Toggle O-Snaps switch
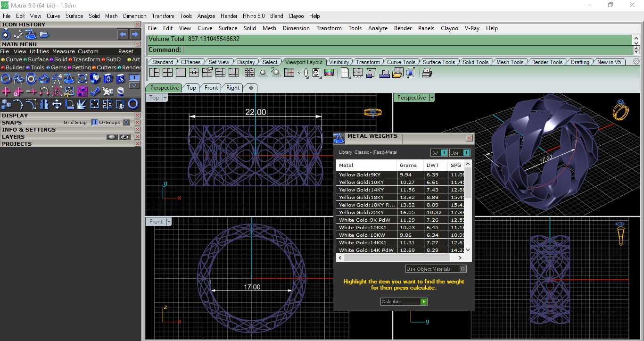Viewport: 644px width, 341px height. [126, 122]
